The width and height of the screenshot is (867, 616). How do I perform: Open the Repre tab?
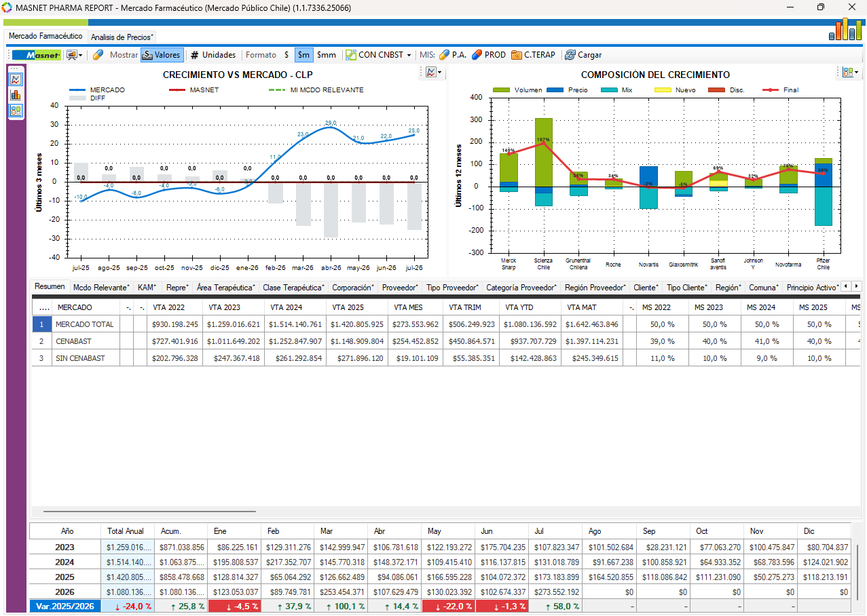pyautogui.click(x=178, y=288)
